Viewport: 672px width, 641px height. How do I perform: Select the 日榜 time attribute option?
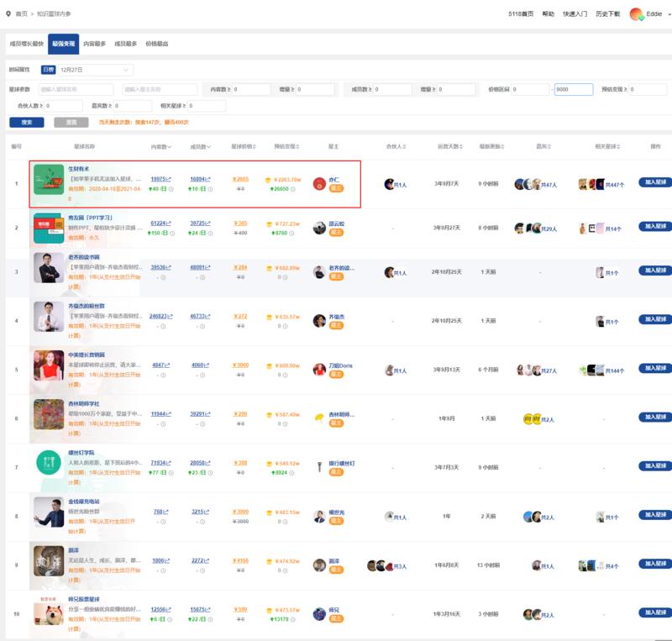pyautogui.click(x=48, y=70)
